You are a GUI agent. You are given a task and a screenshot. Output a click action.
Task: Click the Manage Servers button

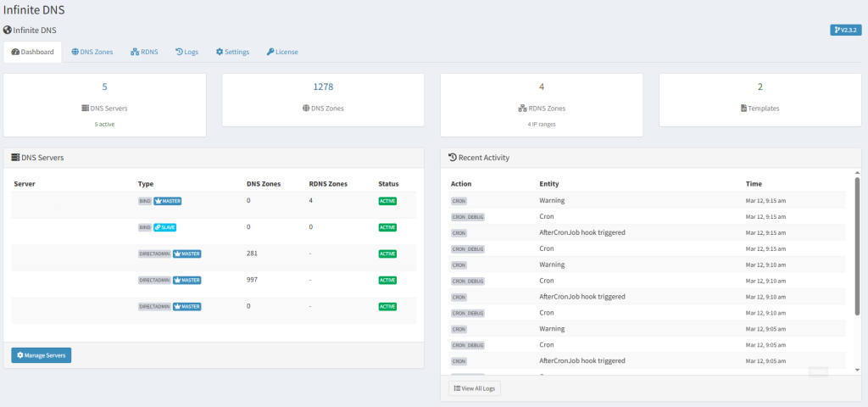pos(42,354)
